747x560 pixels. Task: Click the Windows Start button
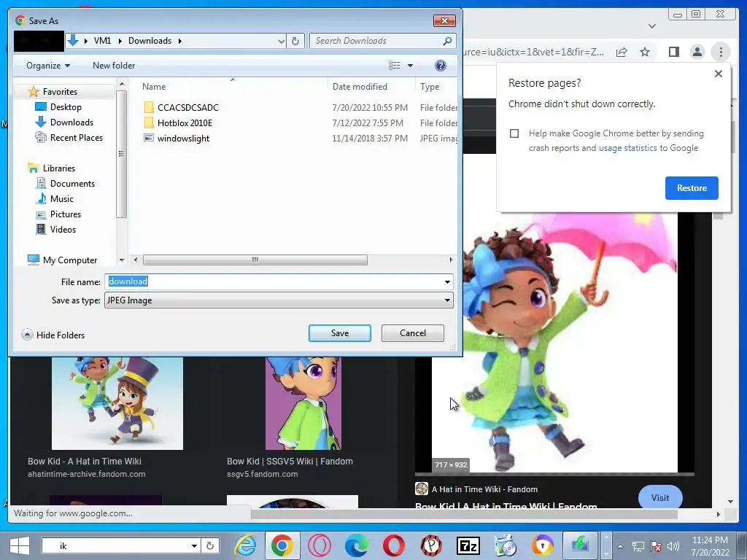20,545
